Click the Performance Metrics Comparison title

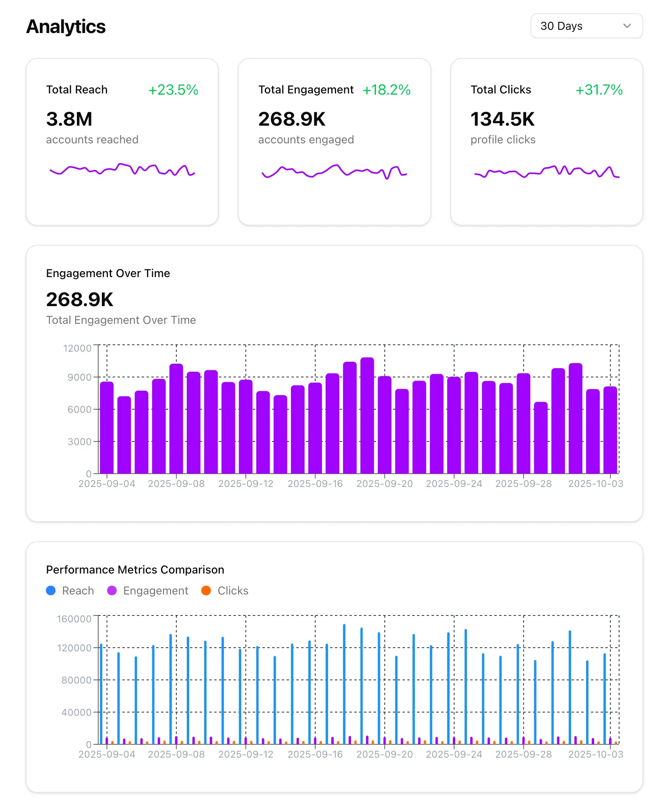coord(135,570)
